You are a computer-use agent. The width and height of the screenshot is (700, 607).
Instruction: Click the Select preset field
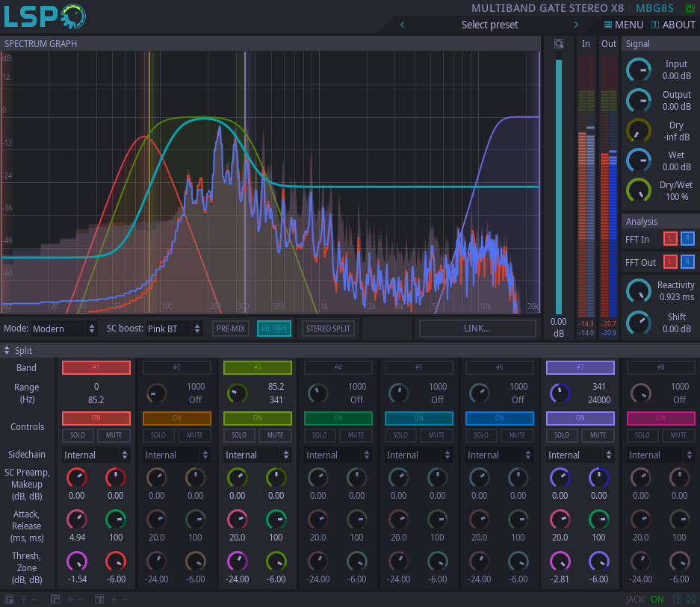tap(489, 25)
